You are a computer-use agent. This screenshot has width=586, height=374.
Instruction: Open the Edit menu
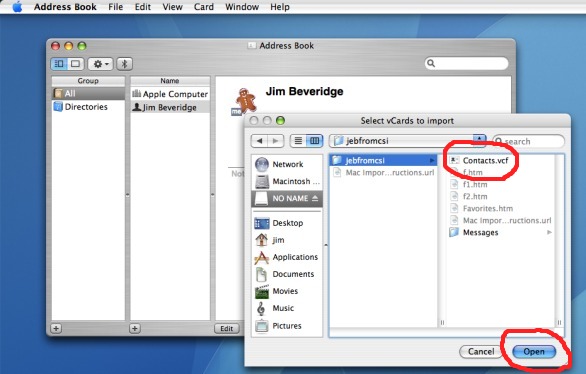[143, 7]
